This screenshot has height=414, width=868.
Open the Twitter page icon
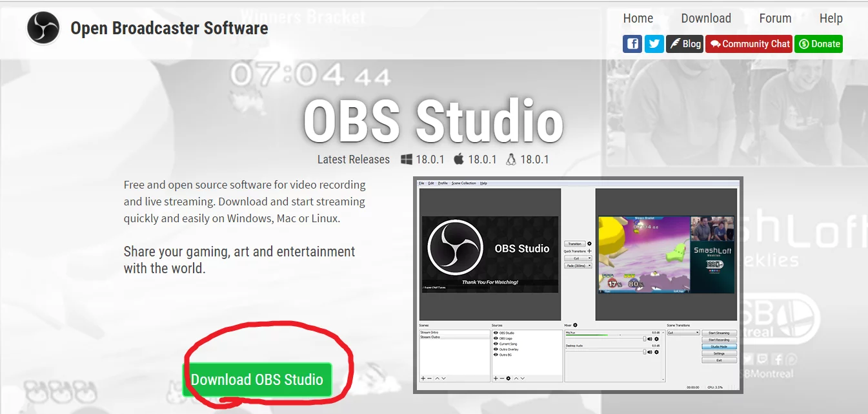[654, 44]
